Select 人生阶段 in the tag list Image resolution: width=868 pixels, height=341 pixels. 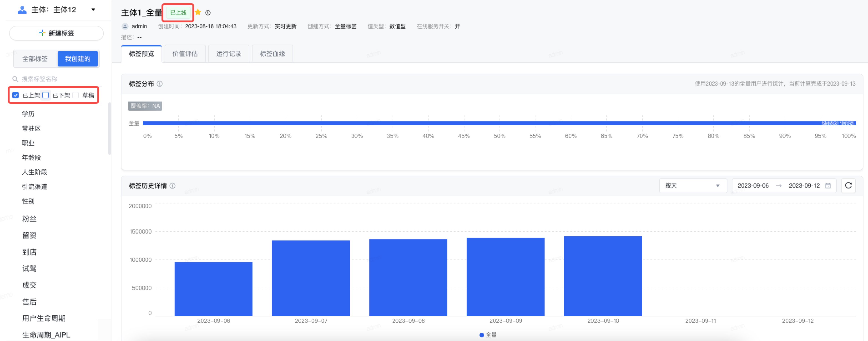pos(35,172)
